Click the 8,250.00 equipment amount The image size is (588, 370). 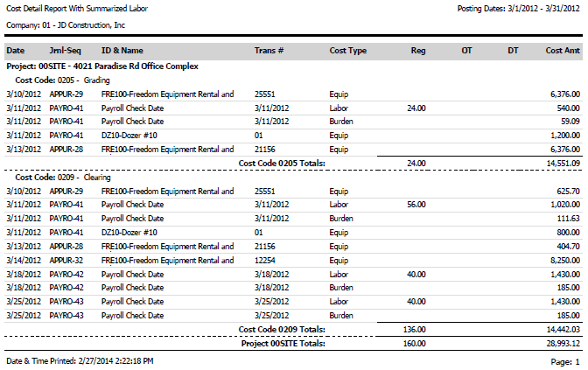pyautogui.click(x=565, y=260)
